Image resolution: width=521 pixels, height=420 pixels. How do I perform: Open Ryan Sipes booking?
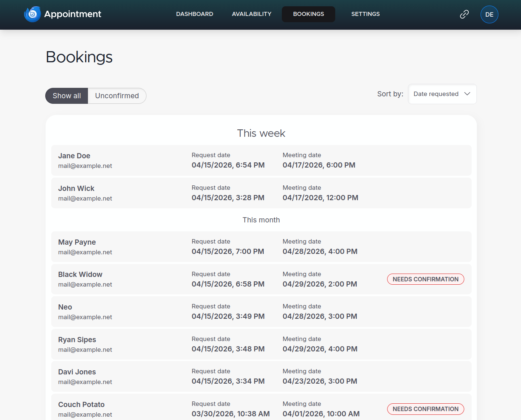[261, 344]
